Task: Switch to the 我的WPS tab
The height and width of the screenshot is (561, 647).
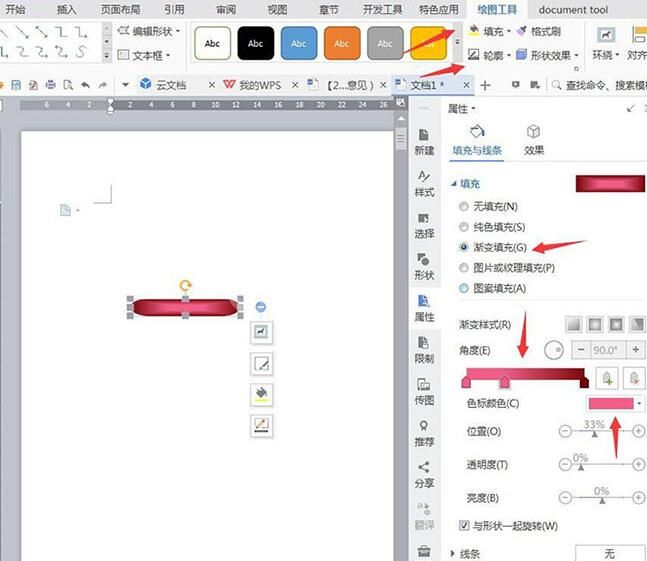Action: [x=260, y=85]
